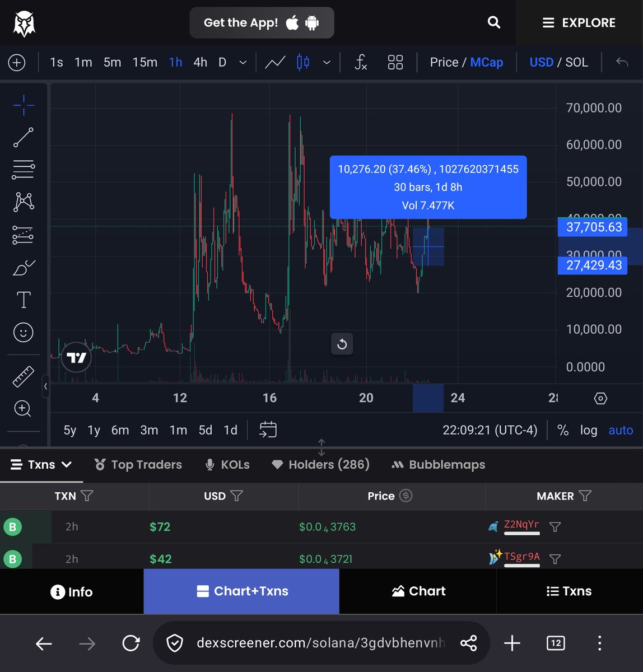
Task: Set the date range to 5y
Action: pyautogui.click(x=70, y=430)
